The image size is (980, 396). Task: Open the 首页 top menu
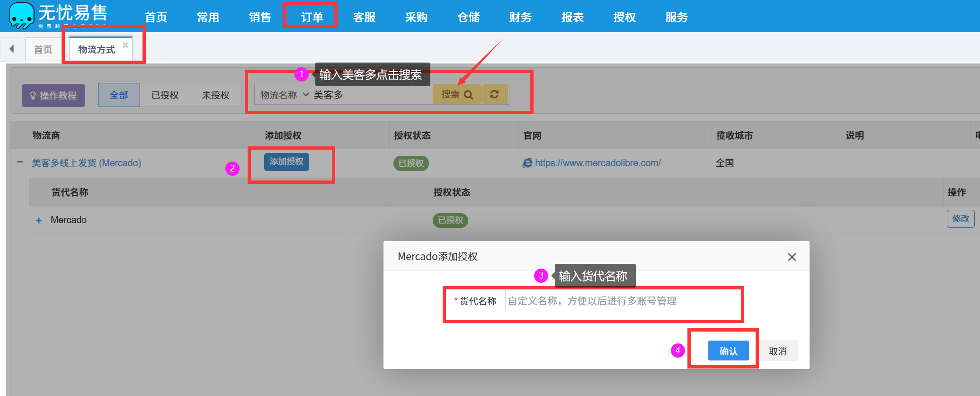(156, 17)
